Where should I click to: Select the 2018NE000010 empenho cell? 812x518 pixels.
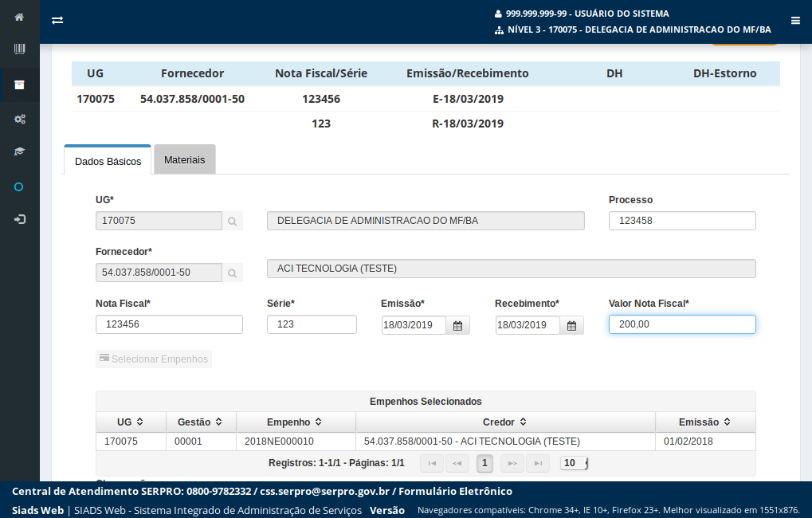(x=296, y=441)
